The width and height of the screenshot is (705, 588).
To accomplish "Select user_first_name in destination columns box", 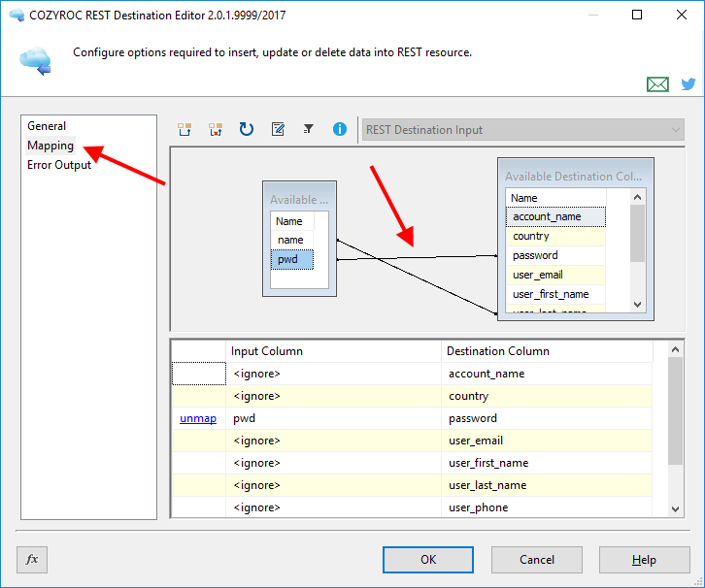I will click(555, 294).
